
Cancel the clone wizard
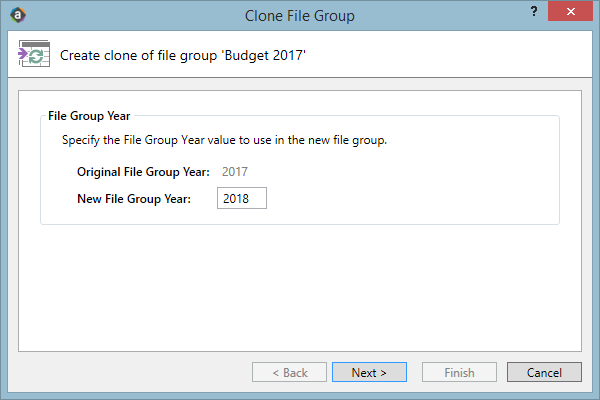pyautogui.click(x=544, y=372)
